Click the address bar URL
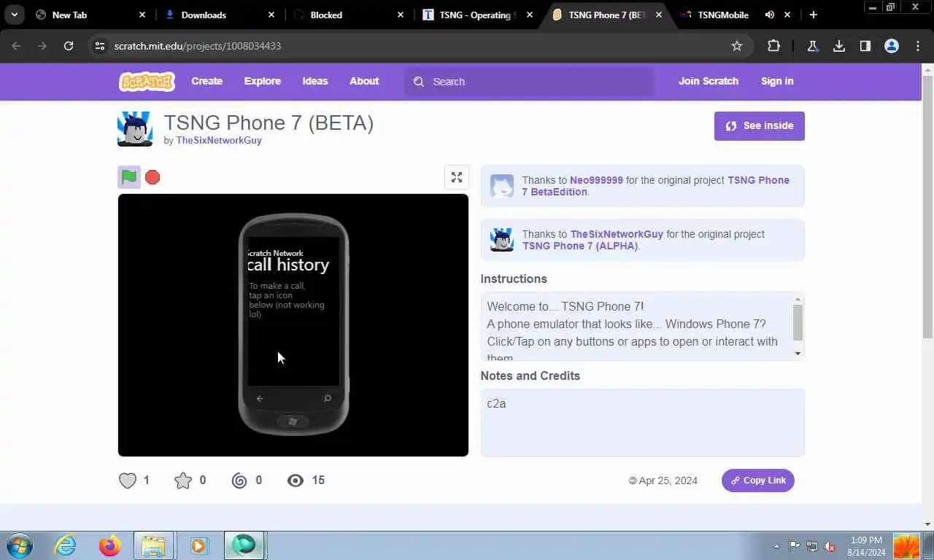 click(x=198, y=46)
